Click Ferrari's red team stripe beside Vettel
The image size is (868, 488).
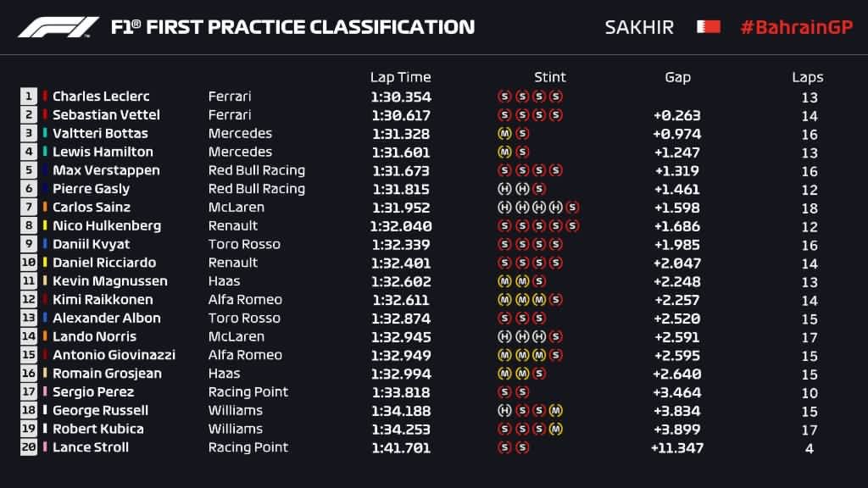(x=45, y=114)
